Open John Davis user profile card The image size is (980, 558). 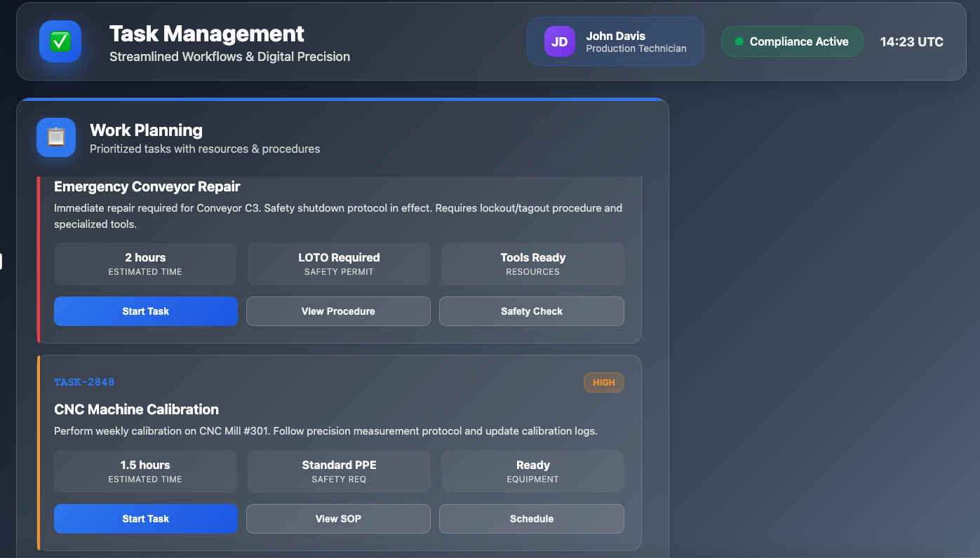pos(615,41)
